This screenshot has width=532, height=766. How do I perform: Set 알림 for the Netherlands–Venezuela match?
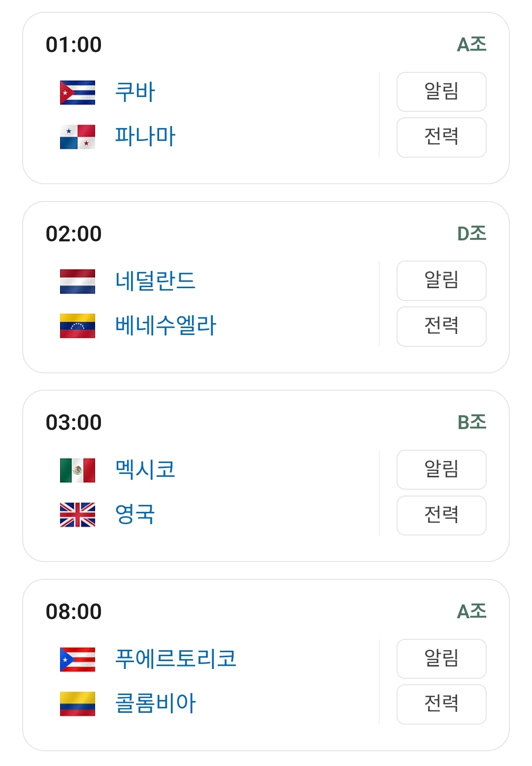coord(441,281)
